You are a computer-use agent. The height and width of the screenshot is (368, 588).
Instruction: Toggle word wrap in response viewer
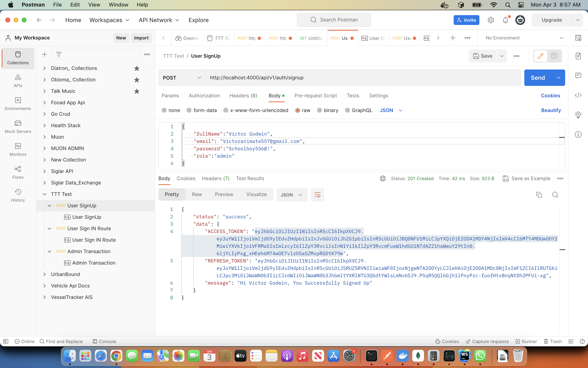(317, 195)
